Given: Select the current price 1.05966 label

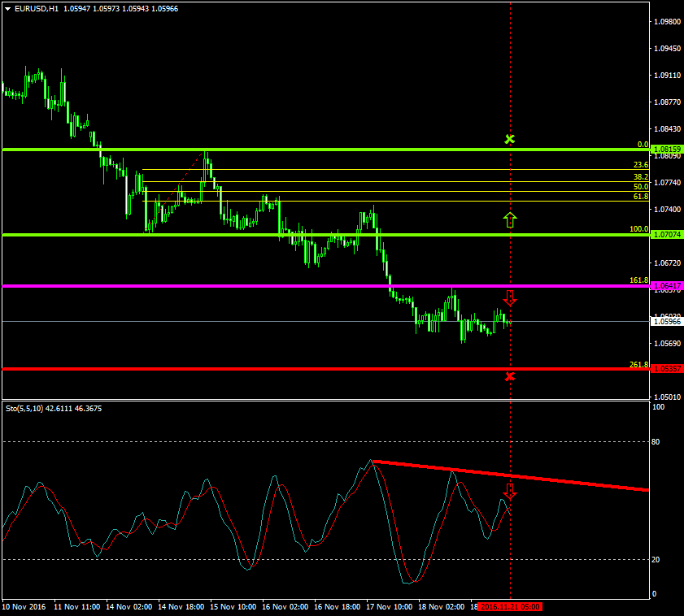Looking at the screenshot, I should [x=667, y=321].
